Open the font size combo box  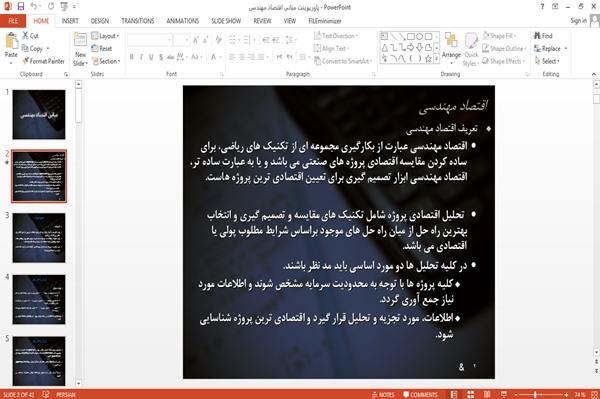(x=181, y=40)
